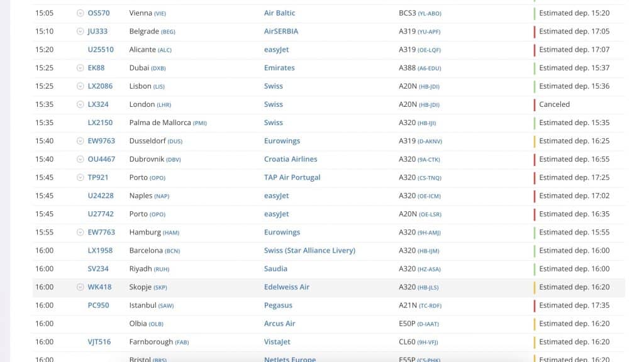644x362 pixels.
Task: Click the Croatia Airlines link
Action: tap(291, 159)
